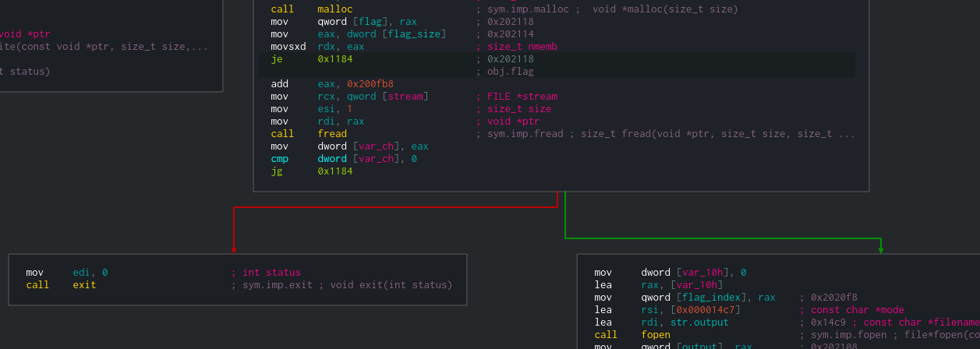Select the 'call malloc' instruction line
This screenshot has width=980, height=349.
tap(312, 9)
